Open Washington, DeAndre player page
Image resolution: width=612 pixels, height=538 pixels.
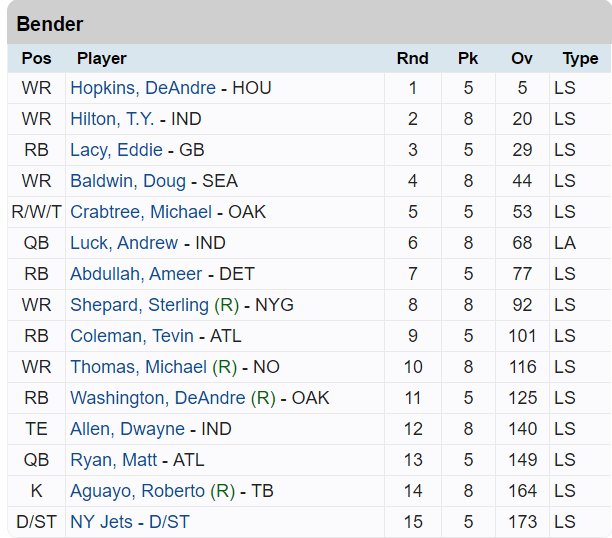[x=157, y=398]
